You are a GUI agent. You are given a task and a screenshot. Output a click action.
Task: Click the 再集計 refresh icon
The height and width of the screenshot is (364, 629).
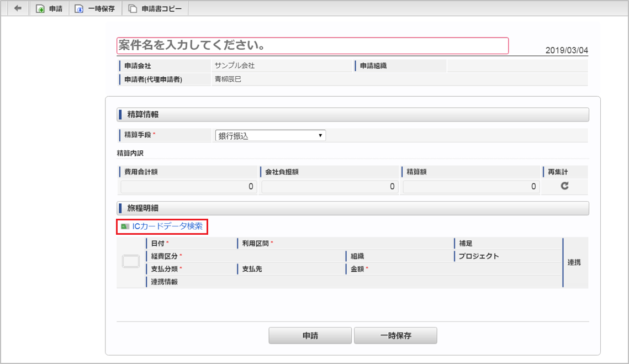pyautogui.click(x=564, y=186)
